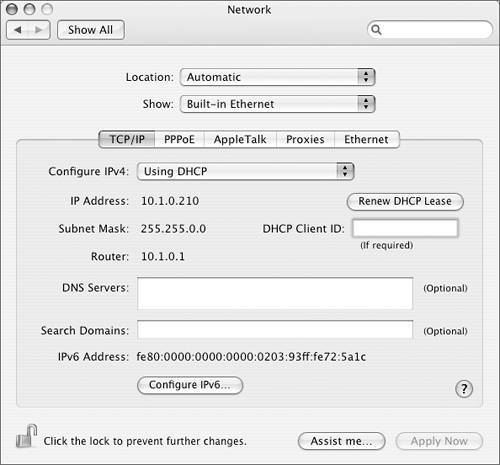Open the Proxies tab
The image size is (500, 465).
pos(305,139)
